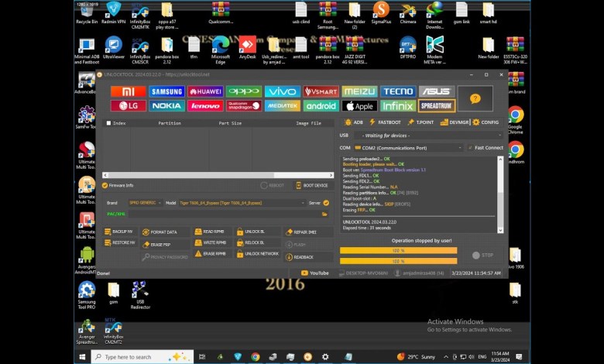Select the Android tile

[x=321, y=105]
